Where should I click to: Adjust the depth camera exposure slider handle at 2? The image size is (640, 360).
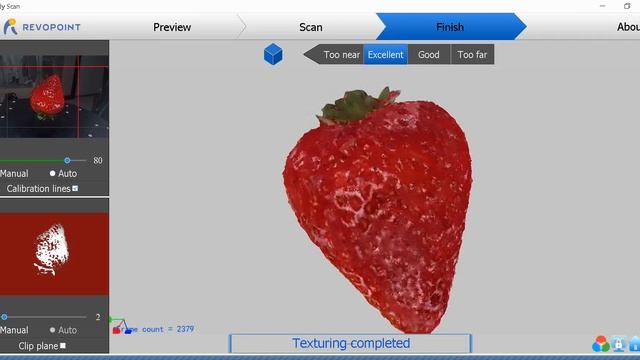[x=4, y=317]
